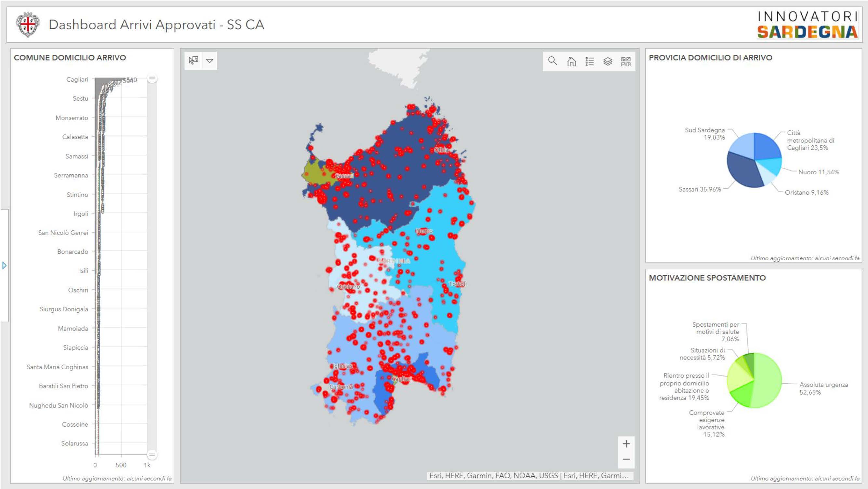The image size is (868, 489).
Task: Activate the map selection tool
Action: [x=194, y=61]
